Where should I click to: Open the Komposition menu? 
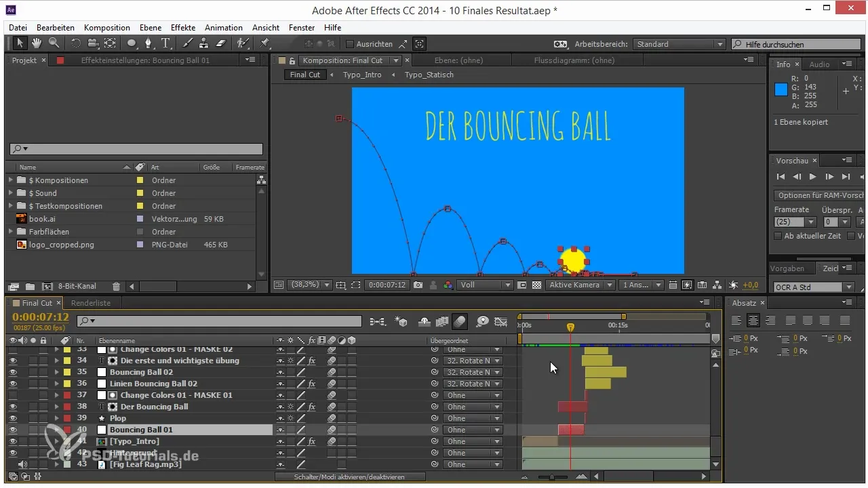[107, 28]
